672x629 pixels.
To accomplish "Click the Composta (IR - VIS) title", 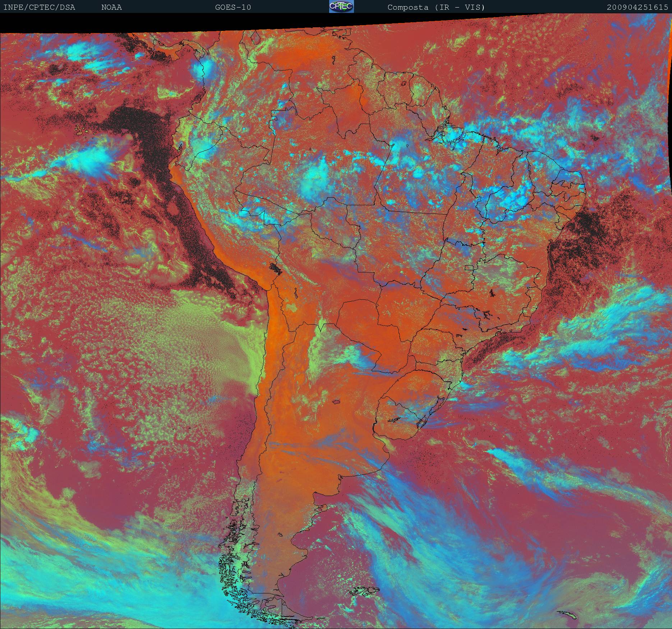I will point(436,7).
